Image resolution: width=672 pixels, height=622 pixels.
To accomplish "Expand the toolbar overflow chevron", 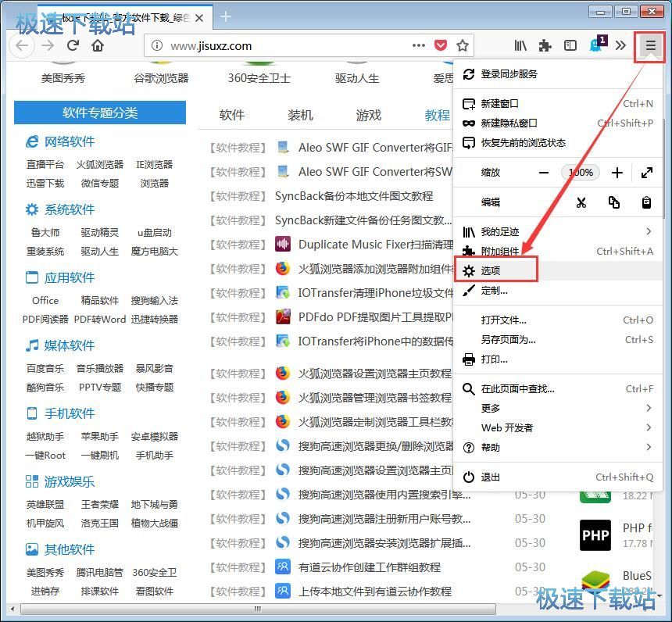I will pyautogui.click(x=620, y=45).
